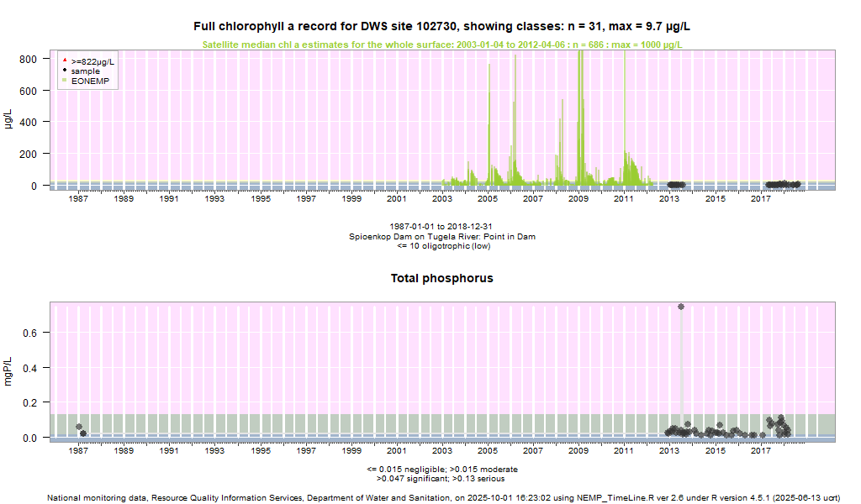This screenshot has height=504, width=861.
Task: Select the 2017 label on phosphorus x-axis
Action: [x=761, y=451]
